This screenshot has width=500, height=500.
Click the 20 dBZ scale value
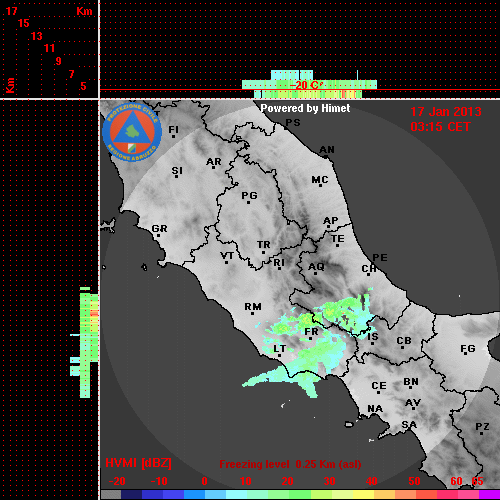pos(287,481)
